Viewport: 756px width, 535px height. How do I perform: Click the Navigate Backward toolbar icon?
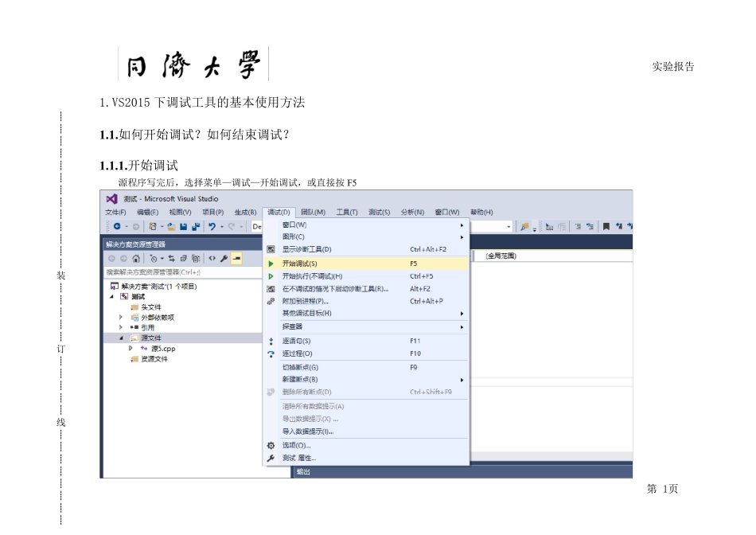(x=117, y=226)
